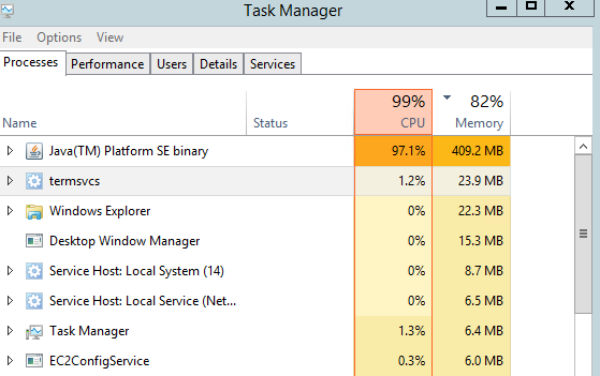The width and height of the screenshot is (600, 376).
Task: Select the Windows Explorer process name
Action: [100, 211]
